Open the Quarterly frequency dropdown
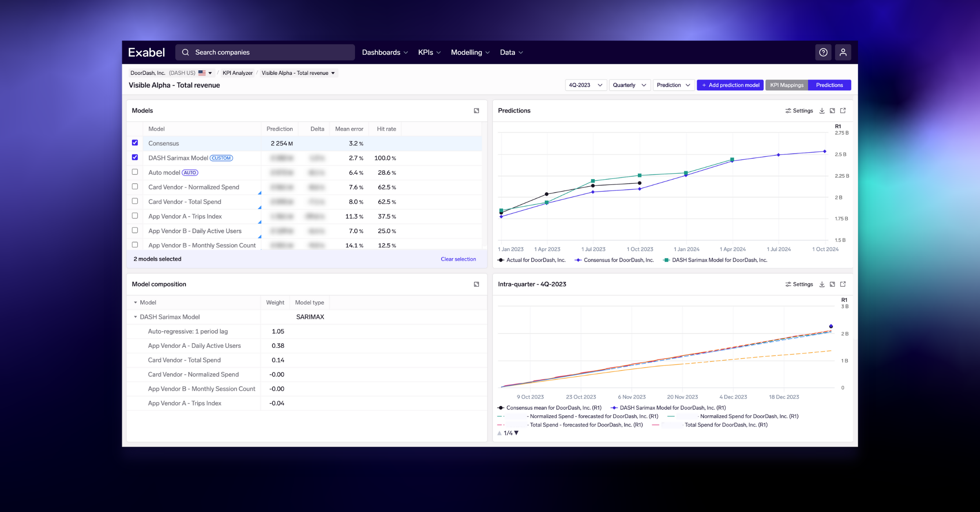This screenshot has width=980, height=512. pyautogui.click(x=629, y=85)
